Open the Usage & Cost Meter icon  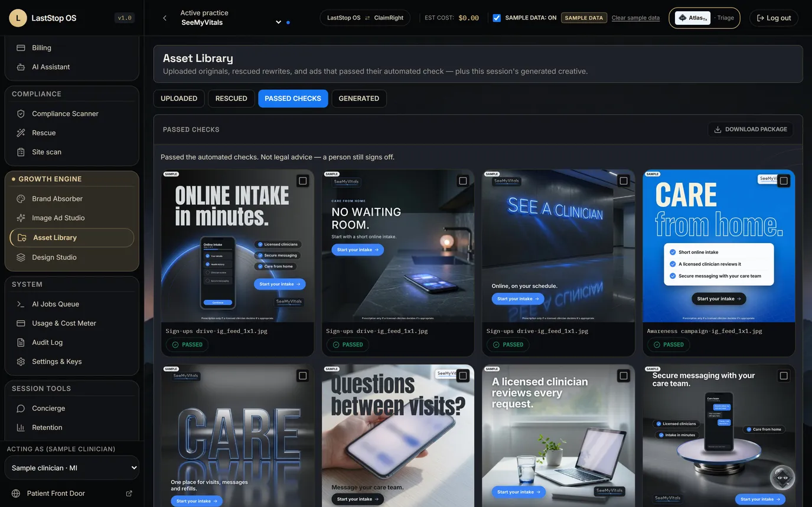(21, 323)
